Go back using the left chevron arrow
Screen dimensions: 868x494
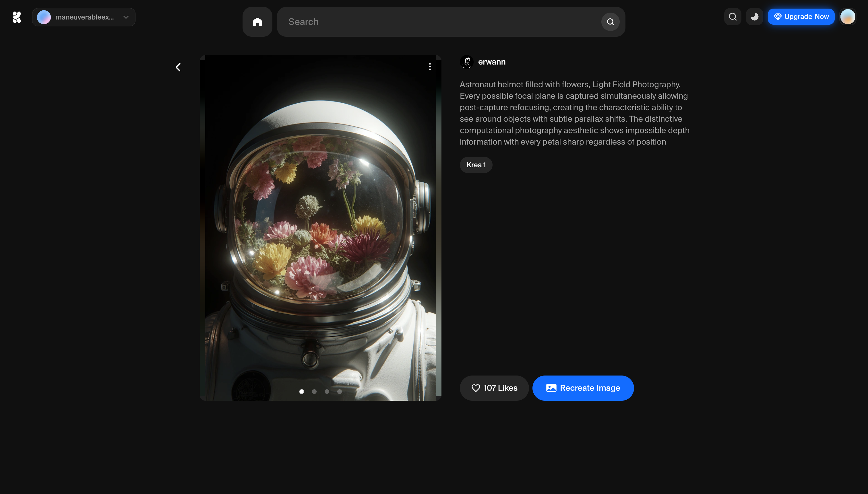pyautogui.click(x=178, y=67)
